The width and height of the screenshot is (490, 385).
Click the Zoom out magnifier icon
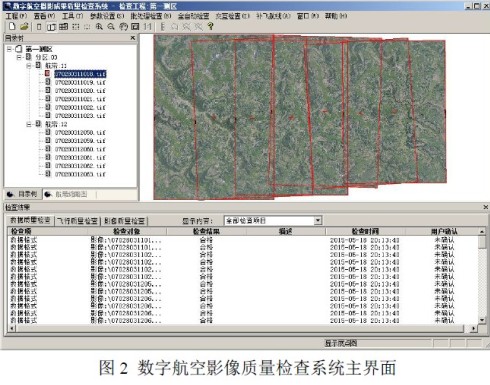coord(111,27)
